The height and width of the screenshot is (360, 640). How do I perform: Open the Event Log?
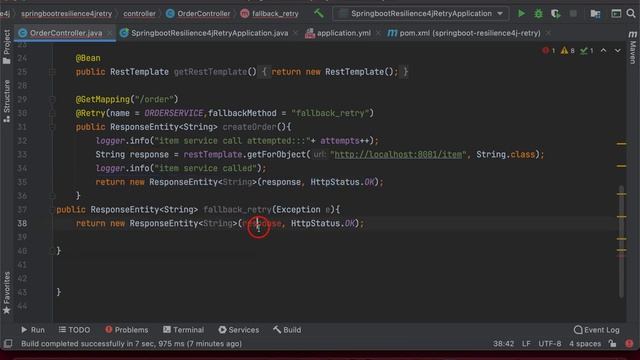(x=597, y=329)
